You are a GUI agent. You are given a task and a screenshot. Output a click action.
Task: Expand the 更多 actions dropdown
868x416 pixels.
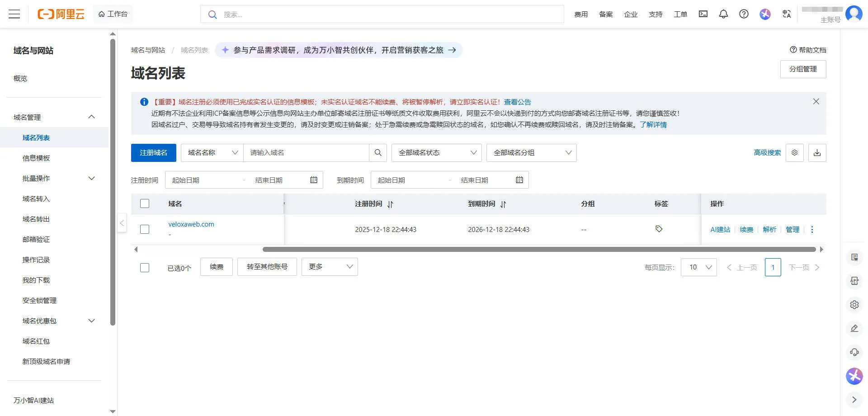(330, 267)
